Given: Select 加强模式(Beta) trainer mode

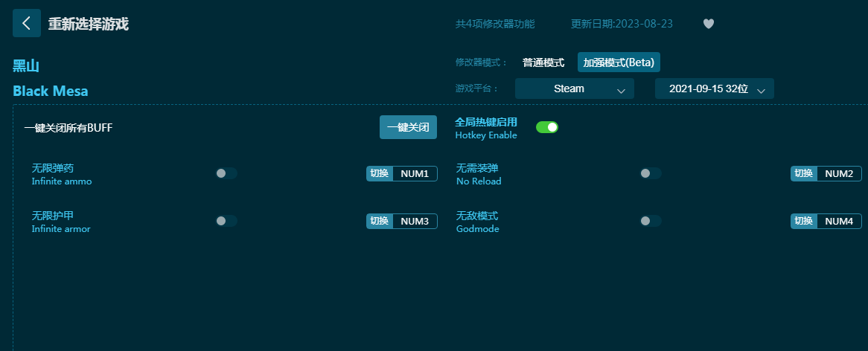Looking at the screenshot, I should pos(619,62).
